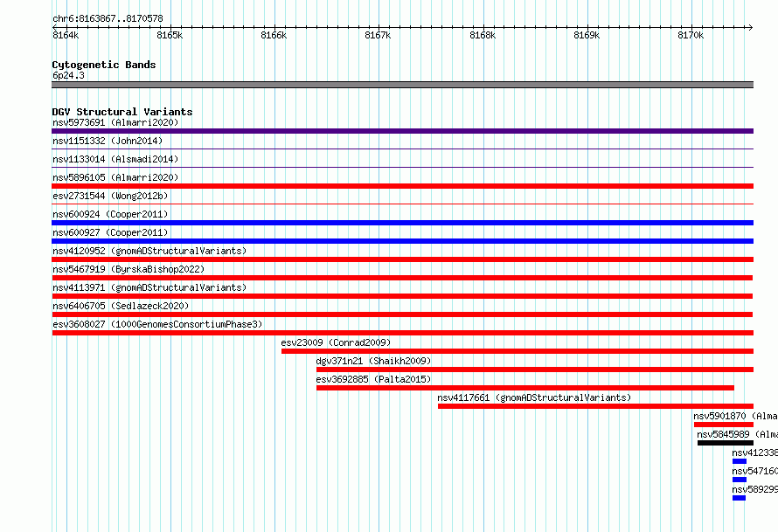778x532 pixels.
Task: Click the red bar under nsv4120952
Action: coord(402,259)
